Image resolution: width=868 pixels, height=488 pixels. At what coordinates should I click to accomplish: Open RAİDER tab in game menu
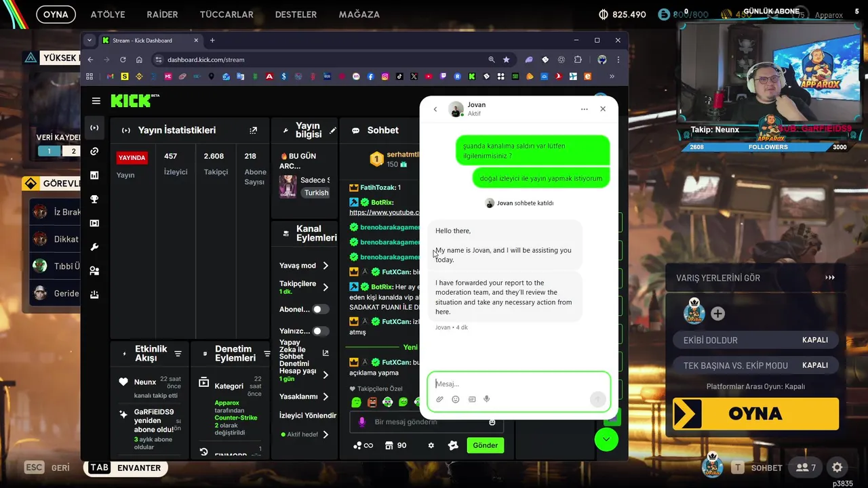[x=162, y=14]
